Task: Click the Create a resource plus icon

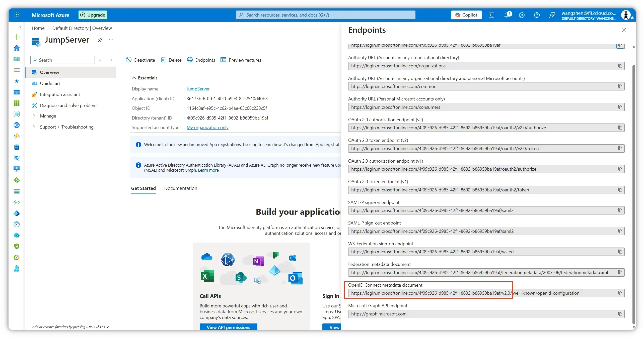Action: tap(17, 37)
